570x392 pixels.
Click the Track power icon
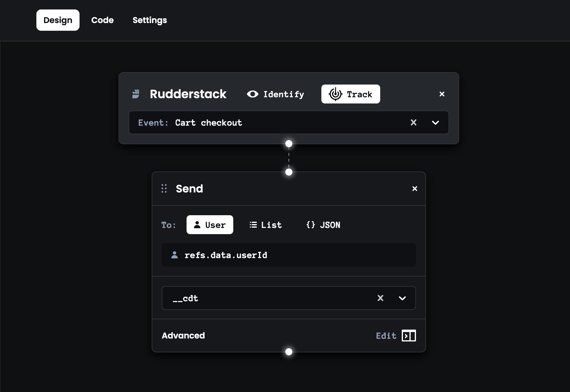336,94
